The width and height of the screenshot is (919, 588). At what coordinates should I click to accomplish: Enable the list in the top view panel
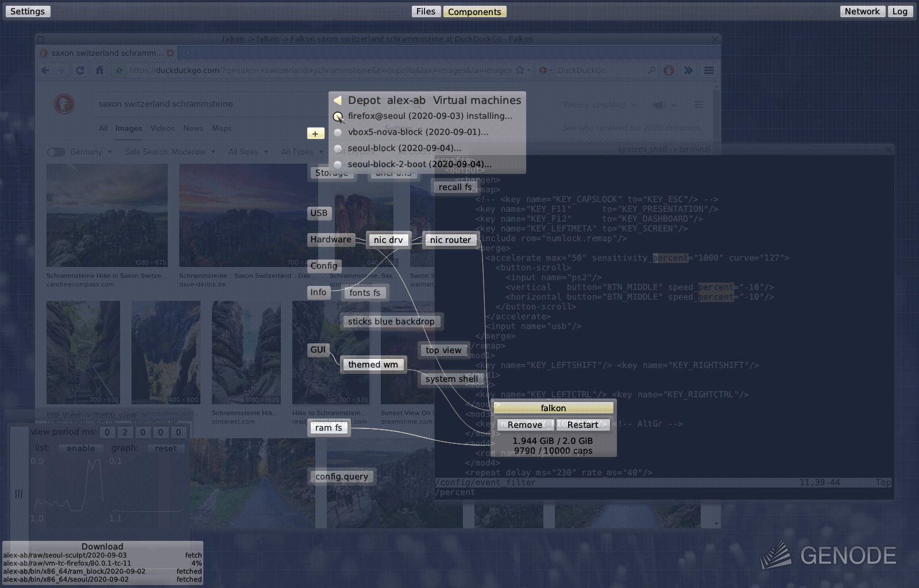click(x=81, y=448)
